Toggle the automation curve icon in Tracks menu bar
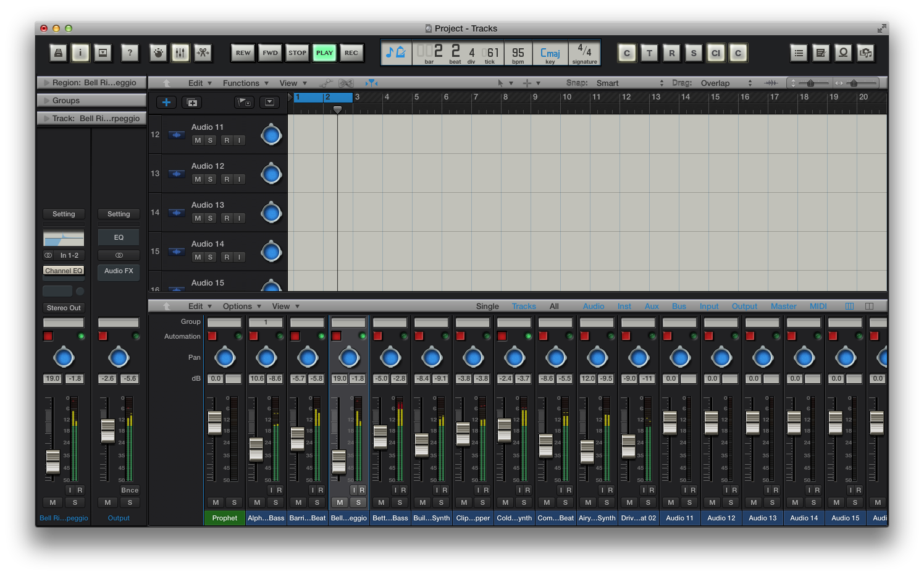 click(x=325, y=83)
